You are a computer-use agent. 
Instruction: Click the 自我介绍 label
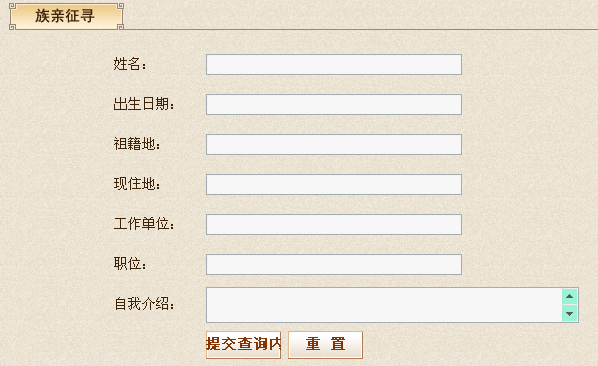point(144,304)
